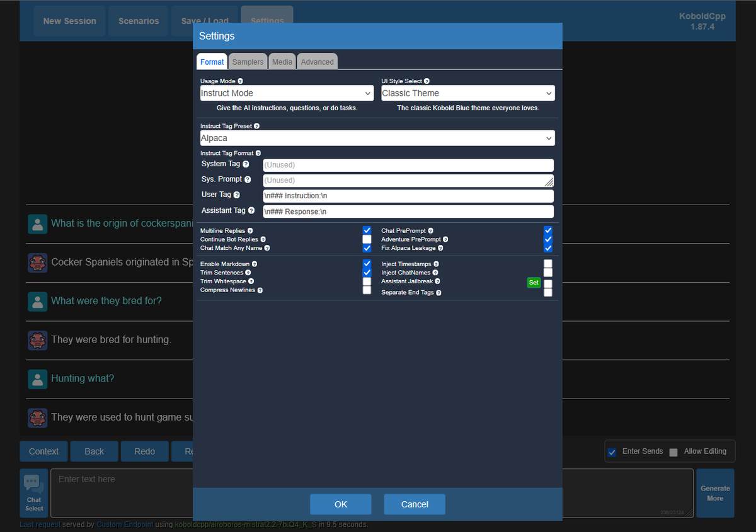This screenshot has width=756, height=532.
Task: Open Scenarios in top navigation
Action: tap(139, 21)
